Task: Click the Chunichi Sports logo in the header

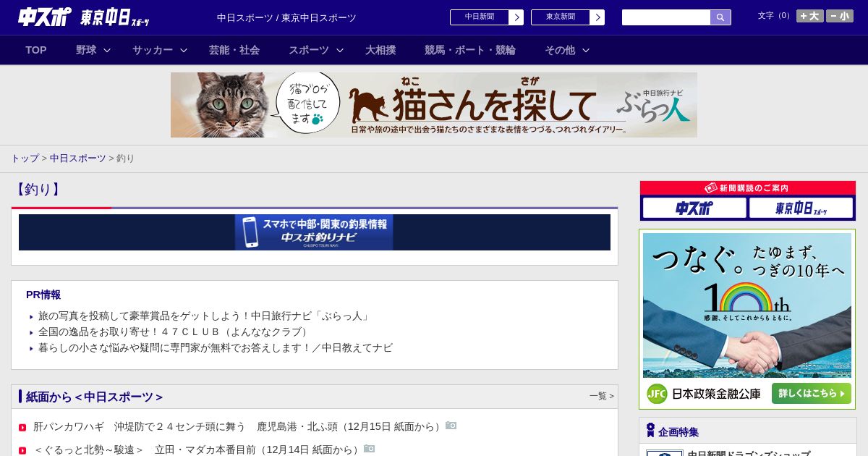Action: pos(45,17)
